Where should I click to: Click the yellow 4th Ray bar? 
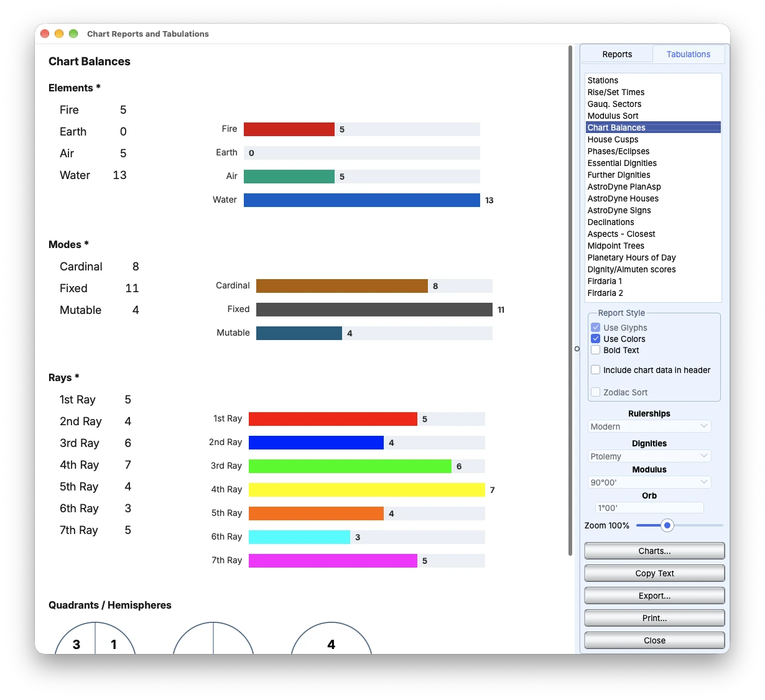pos(367,490)
